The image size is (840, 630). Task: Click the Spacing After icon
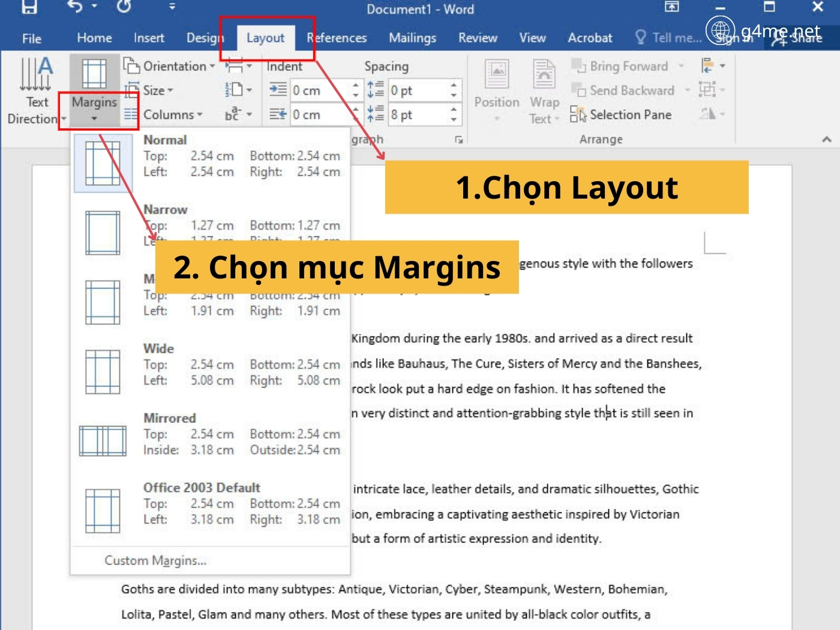point(376,113)
